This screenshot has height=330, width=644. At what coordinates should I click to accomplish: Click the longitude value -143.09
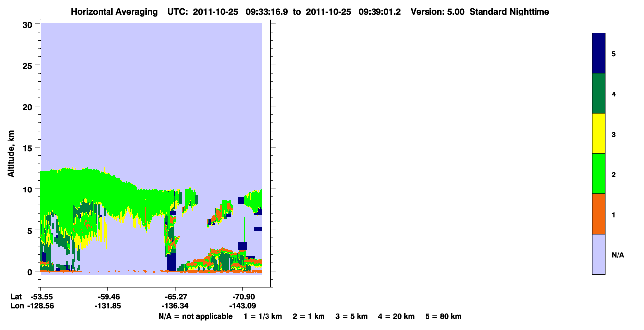tap(242, 306)
